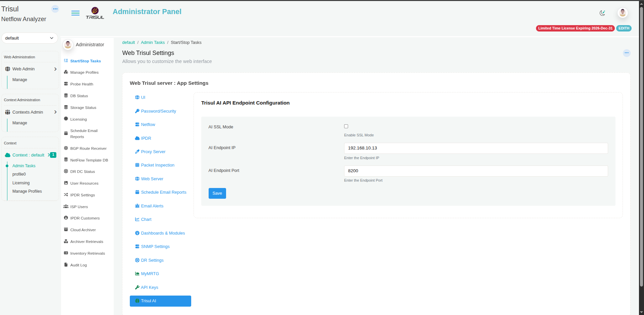Screen dimensions: 644x315
Task: Click Cloud Archiver box icon
Action: tap(66, 230)
